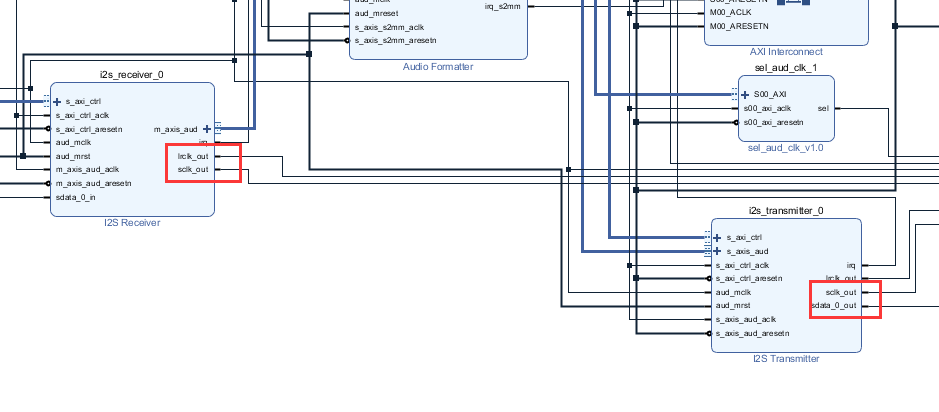Select the i2s_receiver_0 block title

point(130,75)
